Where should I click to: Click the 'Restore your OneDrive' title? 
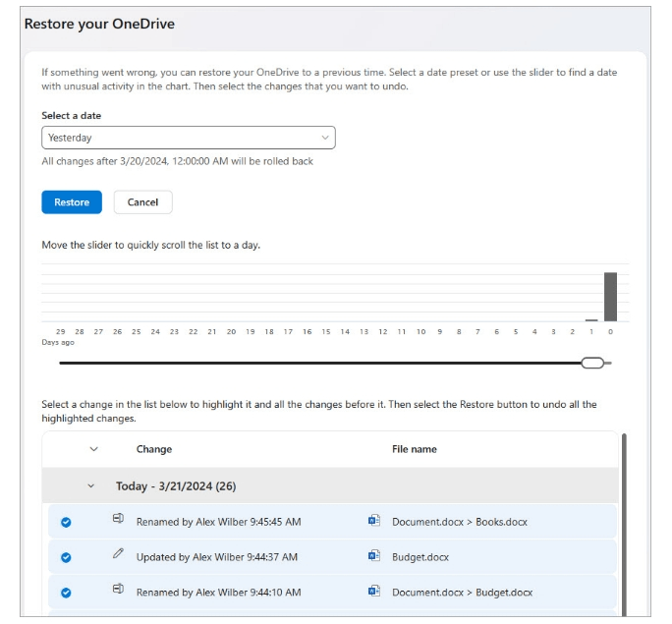pos(99,24)
